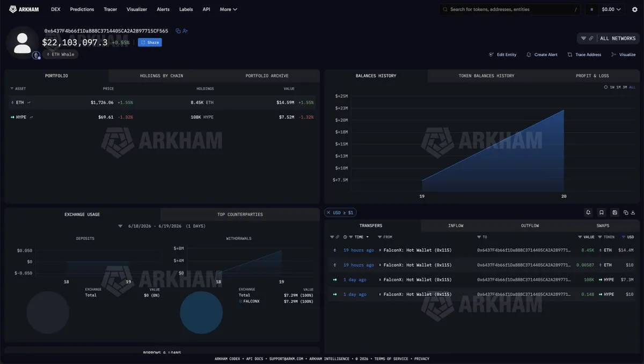Switch to the Inflow tab
644x364 pixels.
(456, 226)
